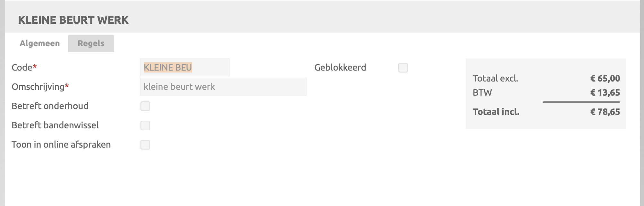Focus the Omschrijving text field
Screen dimensions: 644x206
click(x=223, y=87)
